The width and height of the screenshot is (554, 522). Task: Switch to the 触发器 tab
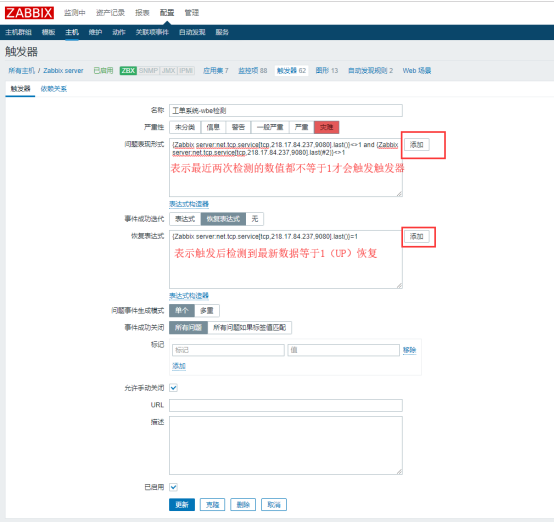coord(20,89)
